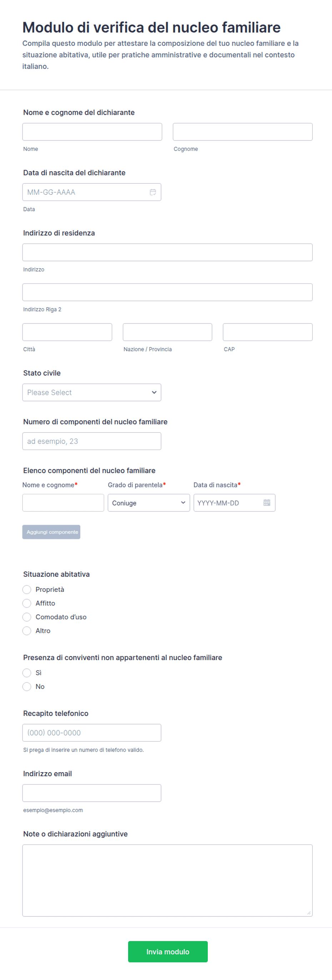Select Comodato d'uso housing option

[26, 617]
